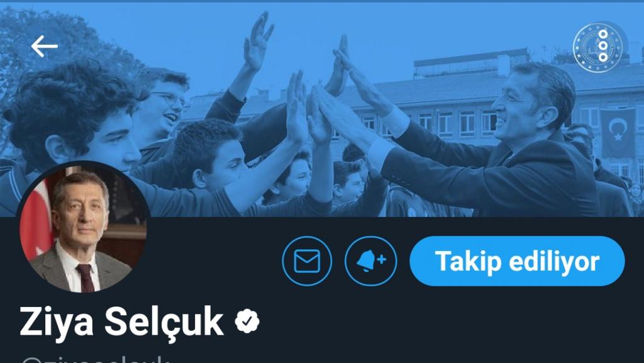
Task: Enable tweet notifications with the bell icon
Action: pos(370,261)
